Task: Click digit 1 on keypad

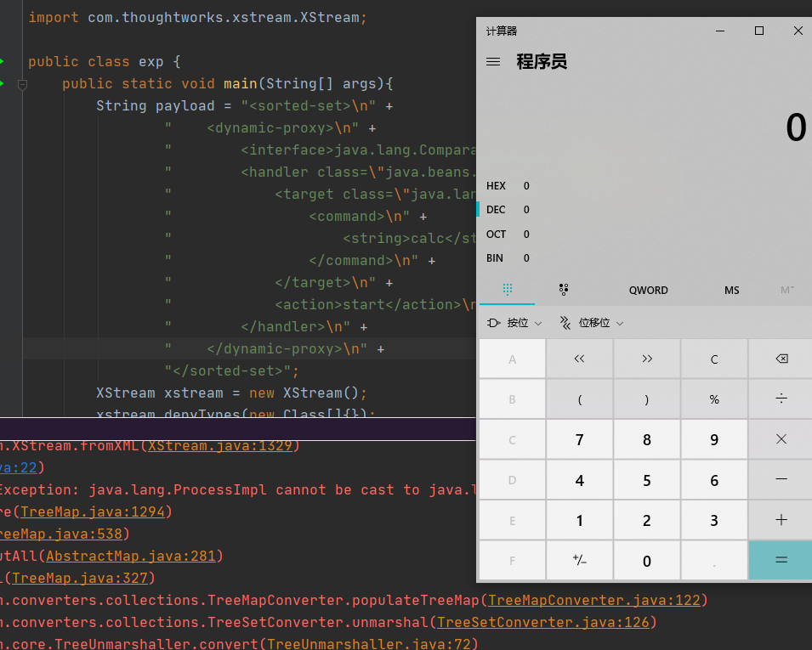Action: point(580,520)
